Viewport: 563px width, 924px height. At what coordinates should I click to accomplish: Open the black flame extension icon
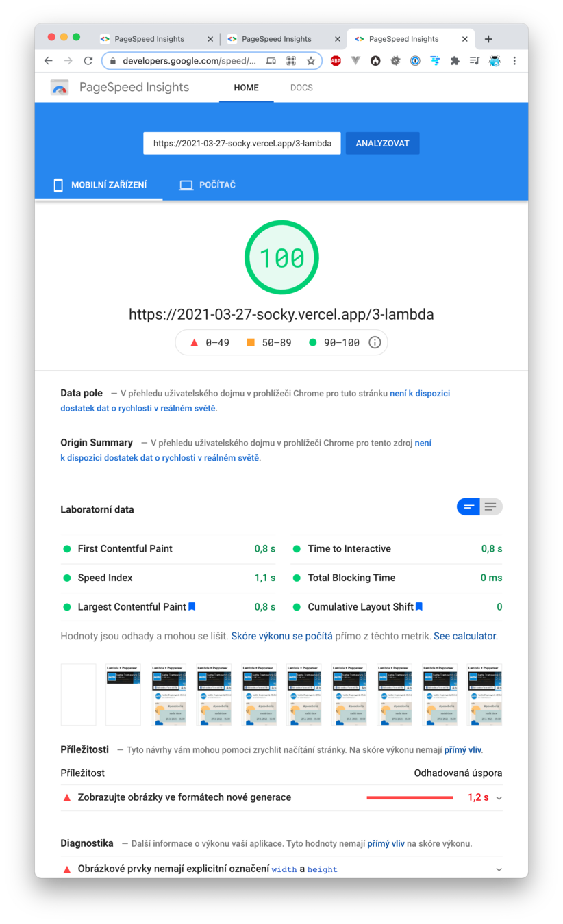375,61
